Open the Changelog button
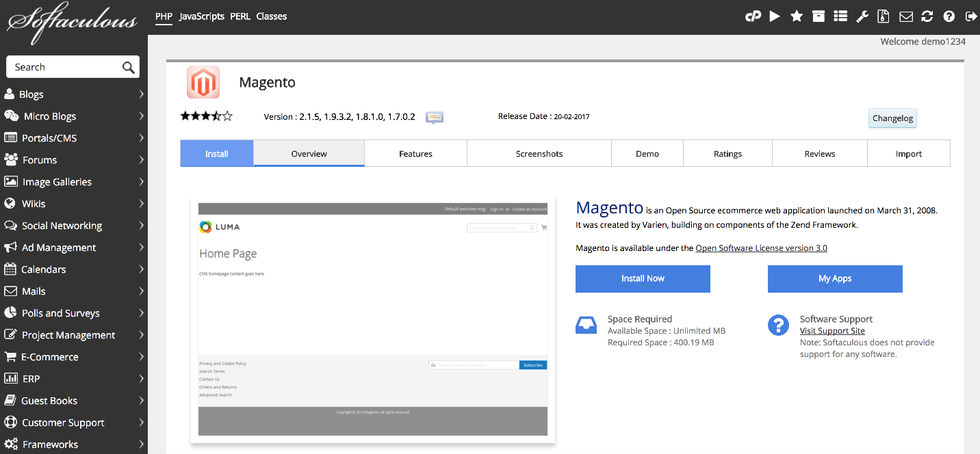This screenshot has width=980, height=454. [893, 118]
